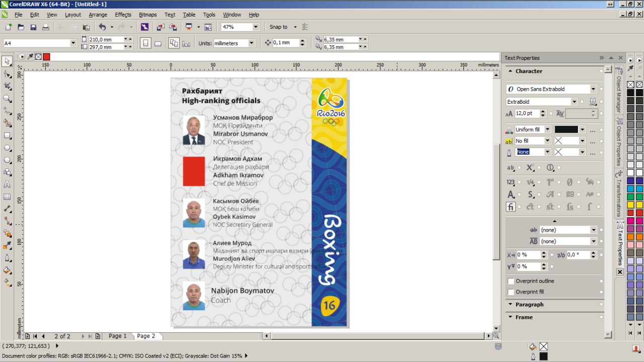
Task: Select the Crop tool
Action: tap(7, 86)
